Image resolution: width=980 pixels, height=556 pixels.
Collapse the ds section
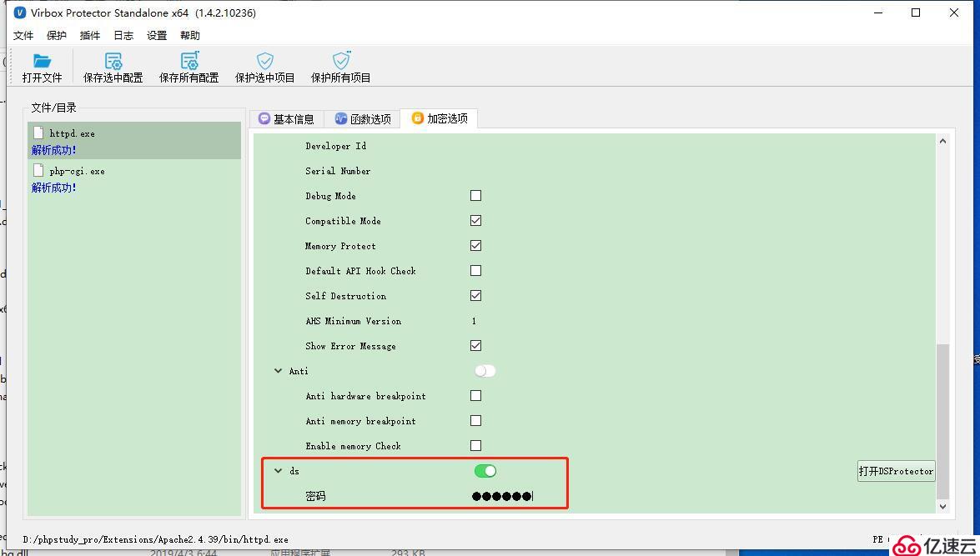pos(278,471)
